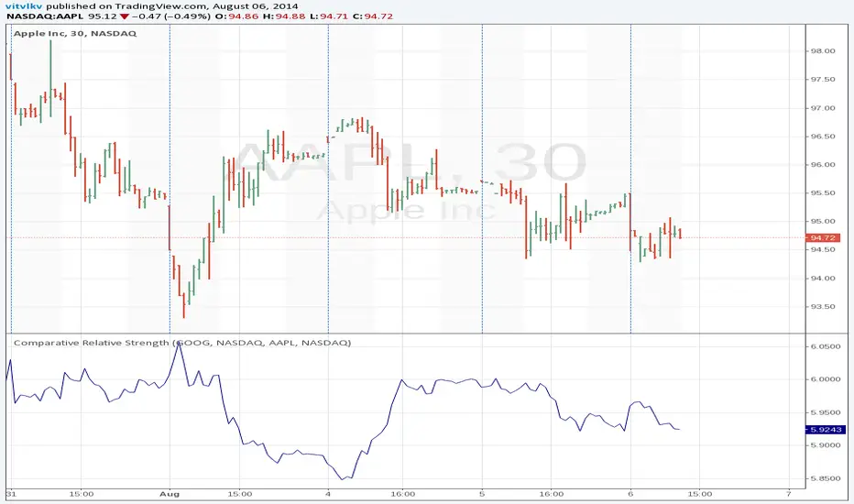
Task: Click the '31' date label on time axis
Action: [11, 494]
